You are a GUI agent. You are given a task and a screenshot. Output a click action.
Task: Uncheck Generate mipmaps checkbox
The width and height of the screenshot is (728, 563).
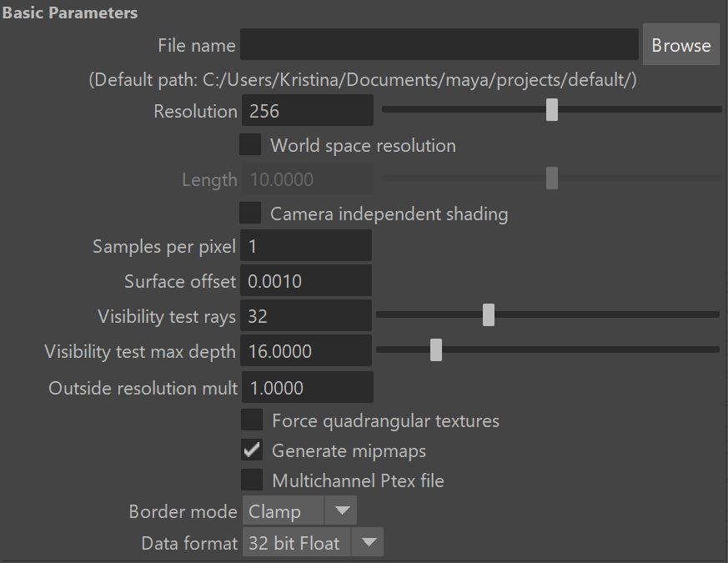click(x=252, y=450)
